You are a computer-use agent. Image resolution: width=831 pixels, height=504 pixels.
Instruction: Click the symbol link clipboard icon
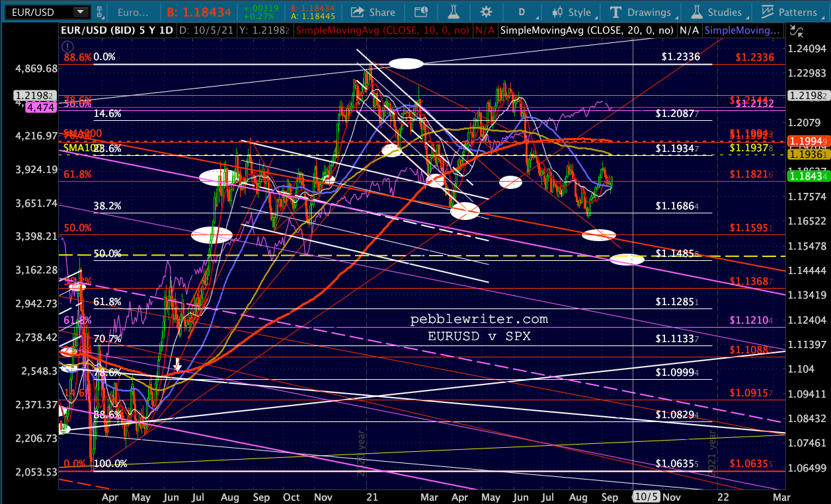(100, 12)
